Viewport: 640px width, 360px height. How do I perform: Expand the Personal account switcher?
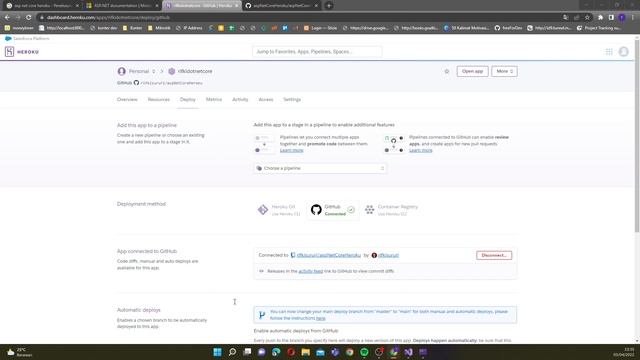point(153,71)
